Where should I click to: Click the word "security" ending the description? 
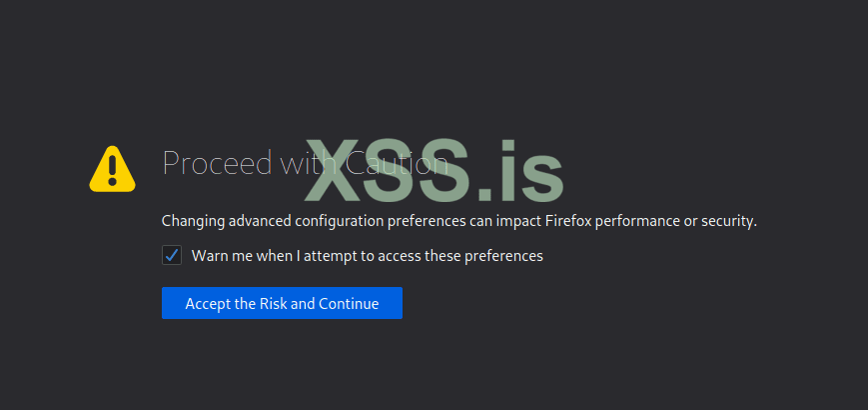[726, 221]
